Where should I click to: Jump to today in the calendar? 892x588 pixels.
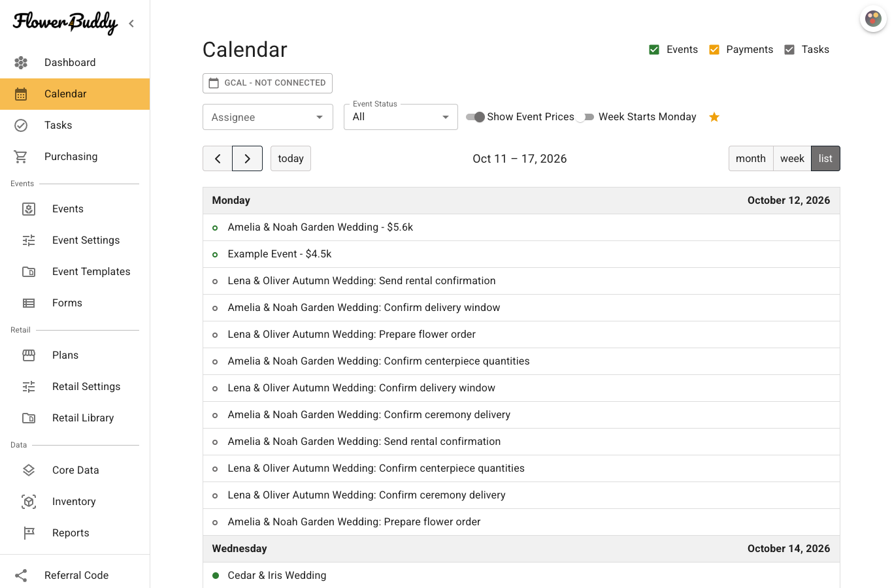pyautogui.click(x=291, y=159)
